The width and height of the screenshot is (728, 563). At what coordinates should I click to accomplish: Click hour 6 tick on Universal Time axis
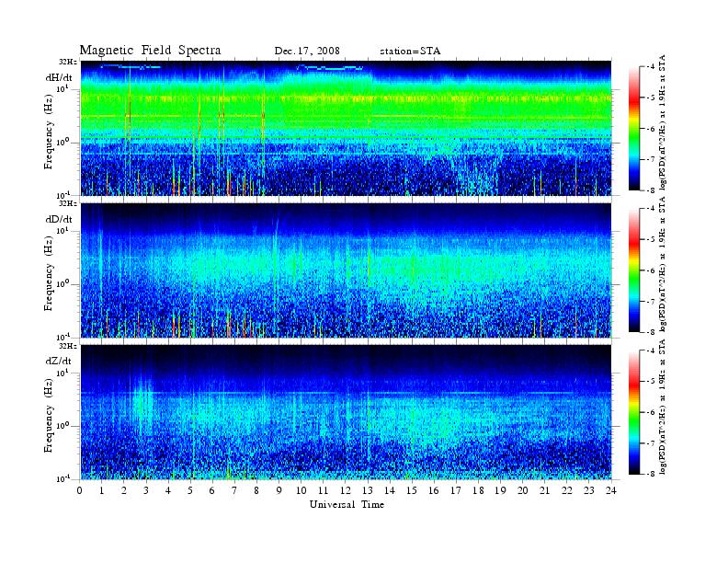[x=212, y=490]
